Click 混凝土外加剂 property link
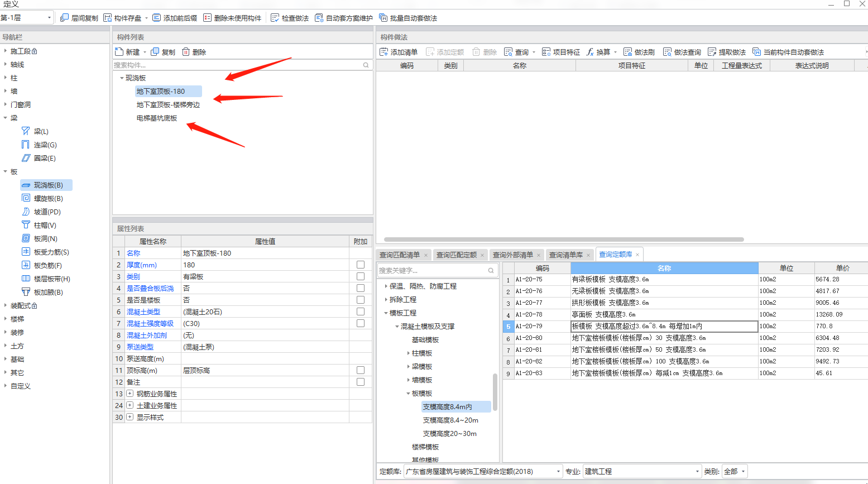This screenshot has height=484, width=868. pyautogui.click(x=147, y=335)
